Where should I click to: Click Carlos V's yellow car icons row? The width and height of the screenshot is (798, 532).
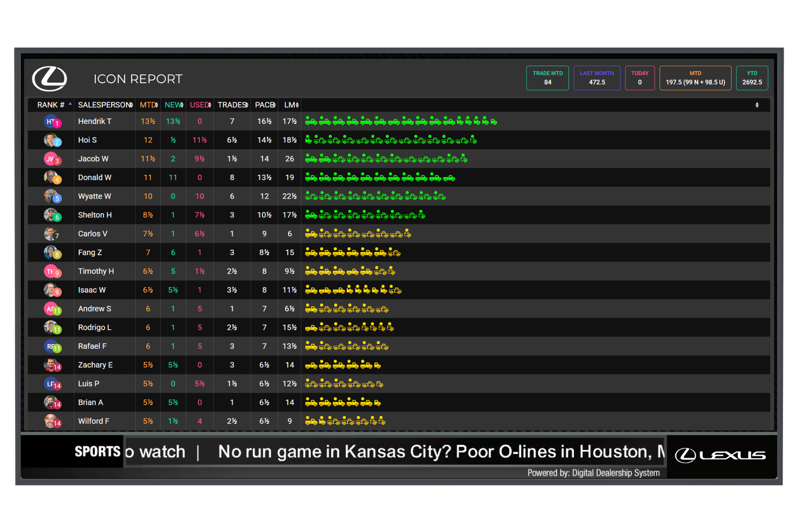[358, 234]
